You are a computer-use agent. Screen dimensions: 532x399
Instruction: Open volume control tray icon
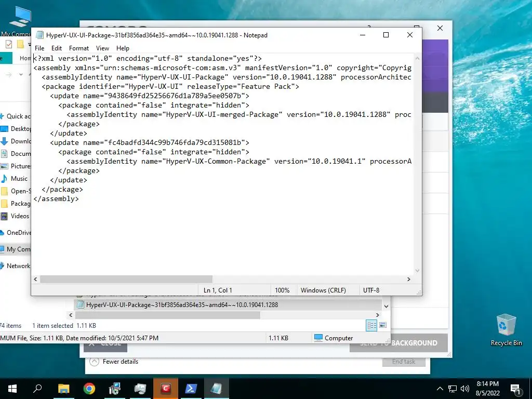(x=465, y=389)
